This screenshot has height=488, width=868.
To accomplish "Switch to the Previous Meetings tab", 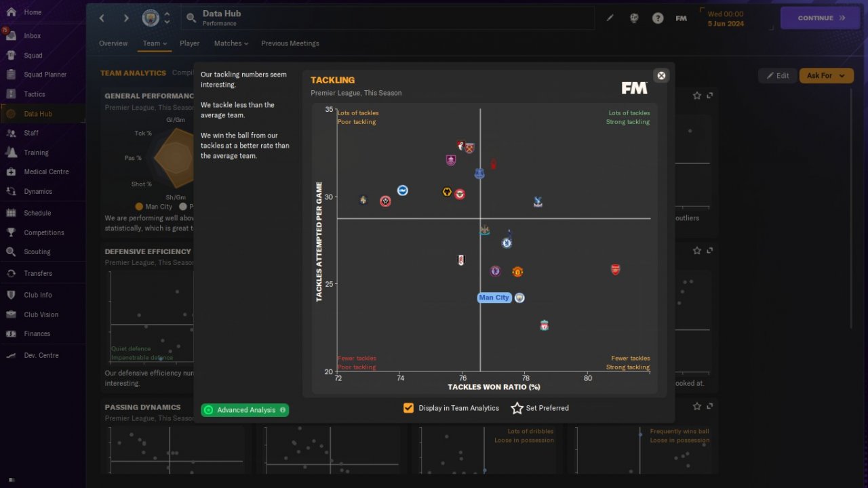I will tap(290, 43).
